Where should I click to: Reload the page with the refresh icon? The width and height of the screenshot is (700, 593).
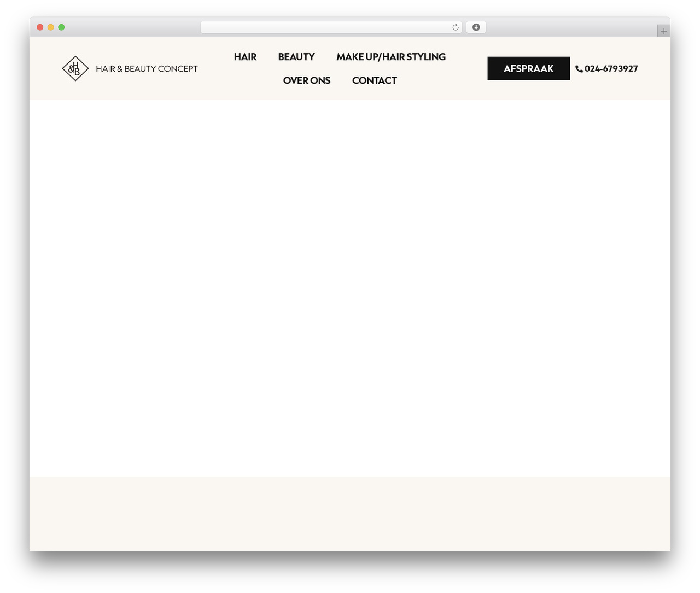455,27
